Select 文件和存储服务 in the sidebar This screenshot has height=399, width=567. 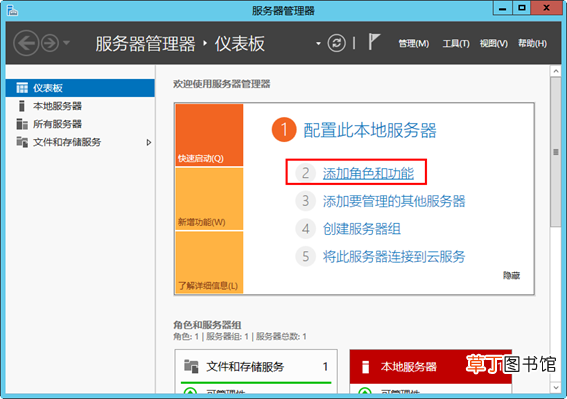(80, 142)
